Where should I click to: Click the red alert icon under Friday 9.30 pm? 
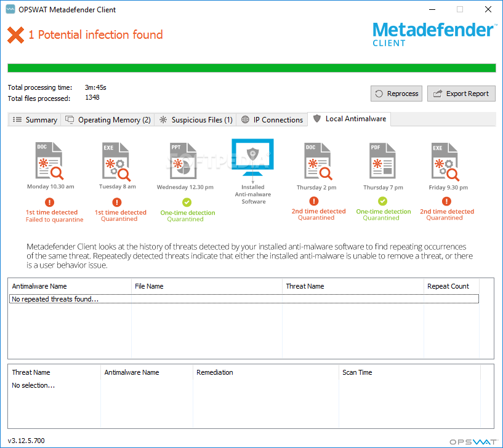click(x=446, y=201)
